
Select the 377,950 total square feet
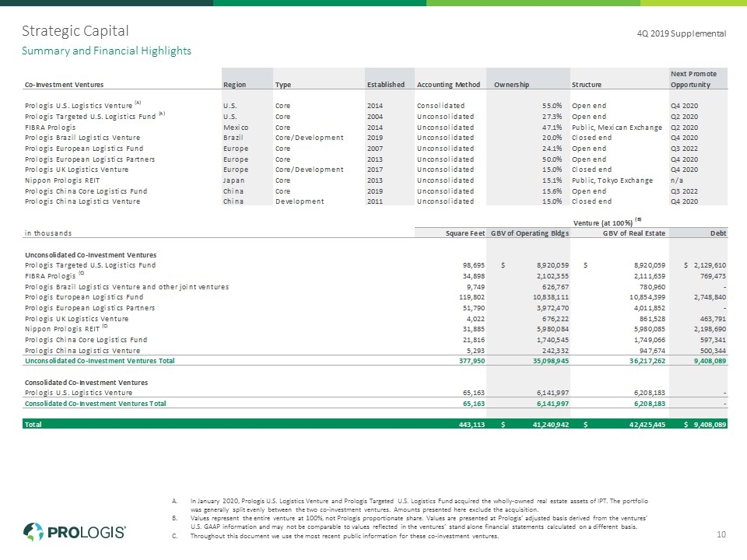(x=472, y=361)
